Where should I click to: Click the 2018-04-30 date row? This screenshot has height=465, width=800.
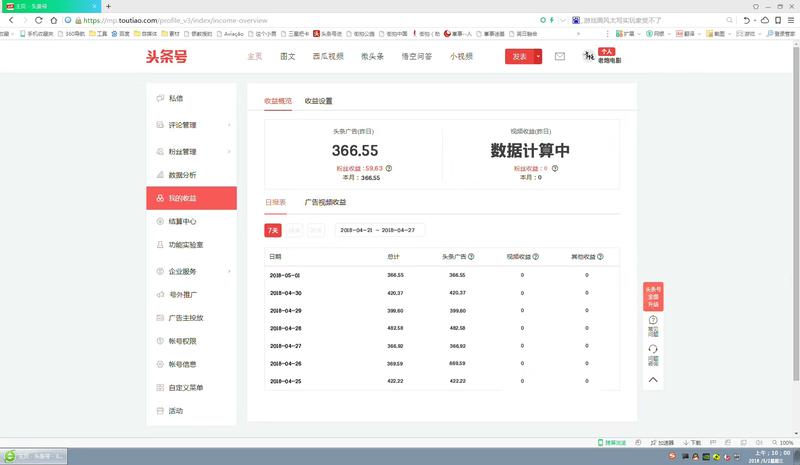[442, 293]
